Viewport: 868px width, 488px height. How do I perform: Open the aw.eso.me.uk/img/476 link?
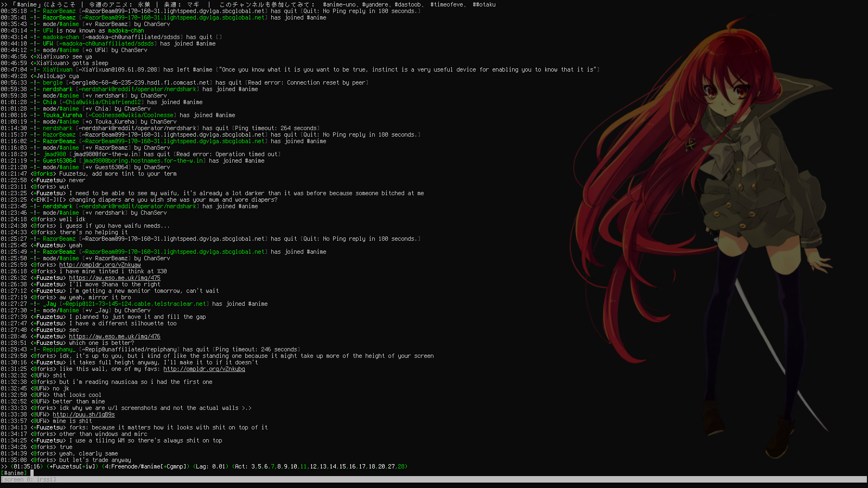pos(114,337)
